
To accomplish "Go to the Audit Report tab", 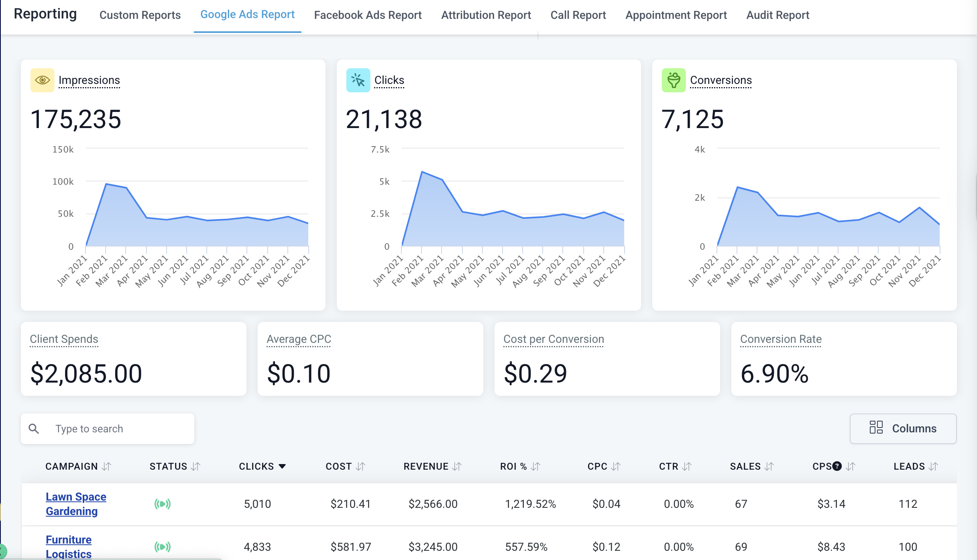I will 778,15.
